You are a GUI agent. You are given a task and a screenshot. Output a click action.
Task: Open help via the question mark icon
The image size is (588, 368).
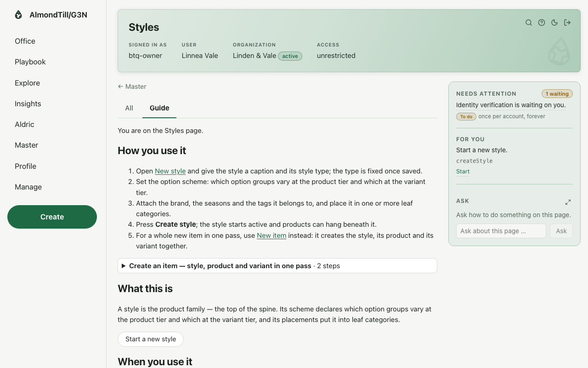tap(542, 23)
